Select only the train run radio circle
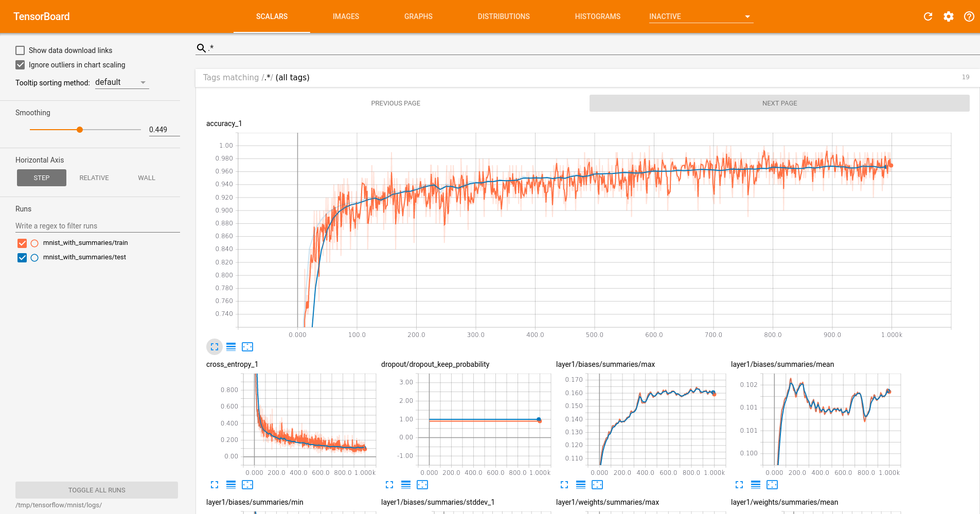The width and height of the screenshot is (980, 514). click(34, 243)
